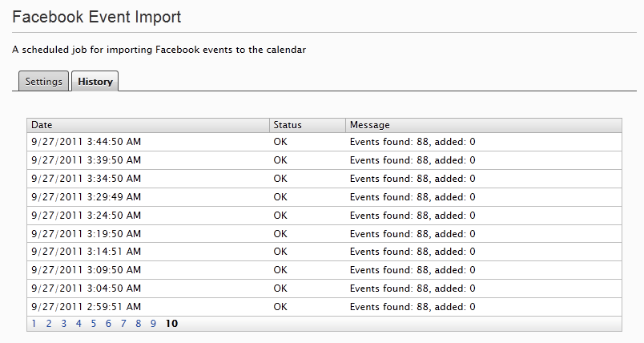Viewport: 644px width, 343px height.
Task: Open history page 6
Action: coord(108,324)
